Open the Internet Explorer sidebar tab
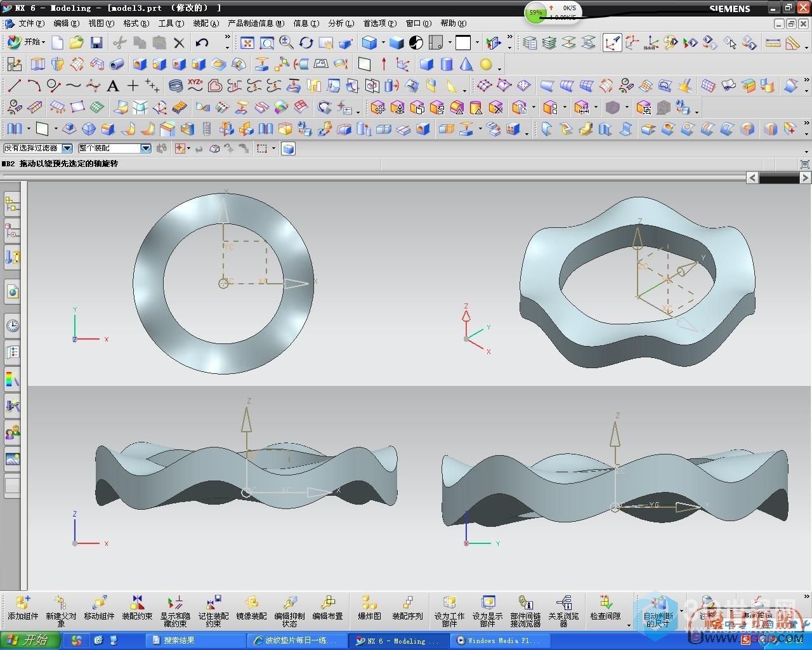The width and height of the screenshot is (812, 650). pos(12,291)
